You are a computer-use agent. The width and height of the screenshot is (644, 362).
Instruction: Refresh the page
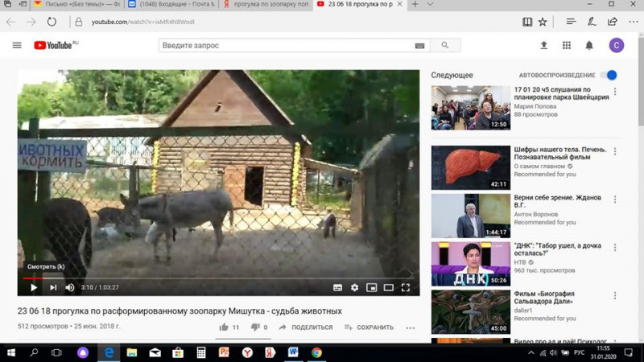coord(52,22)
